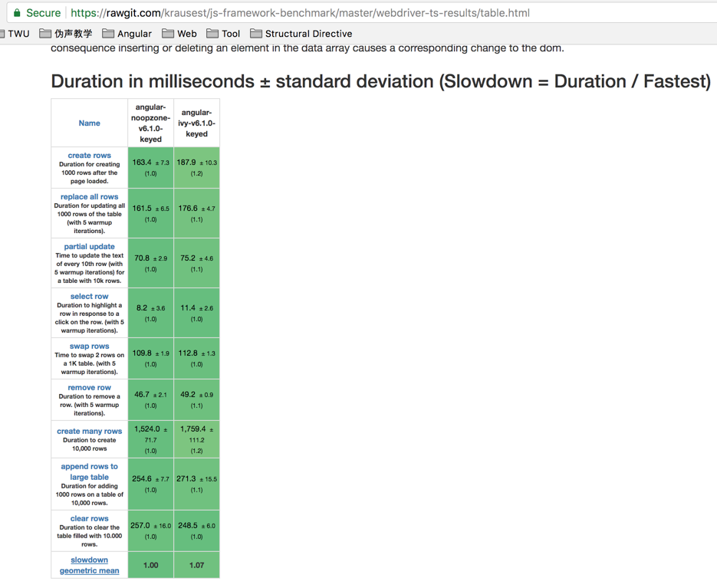Screen dimensions: 717x588
Task: Click the remove row link
Action: 89,387
